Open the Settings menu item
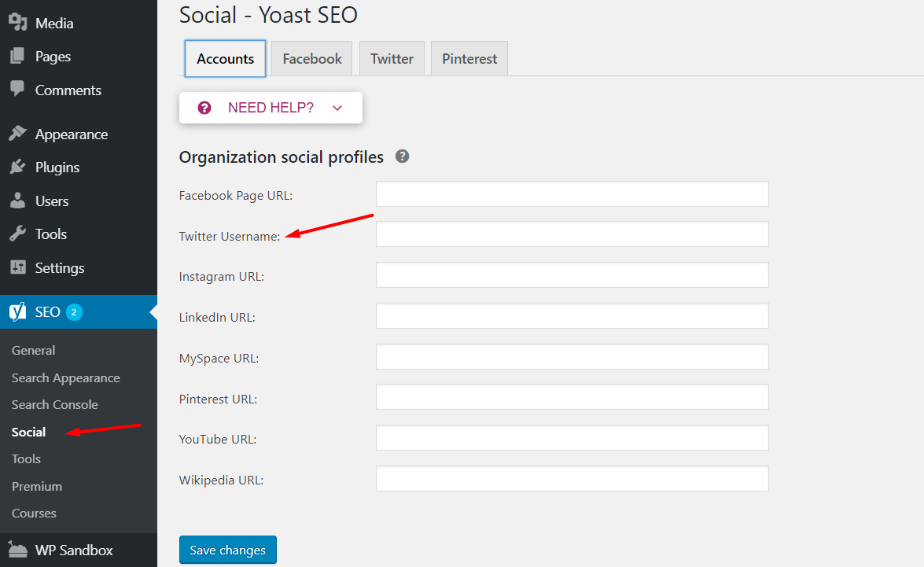 click(x=59, y=268)
